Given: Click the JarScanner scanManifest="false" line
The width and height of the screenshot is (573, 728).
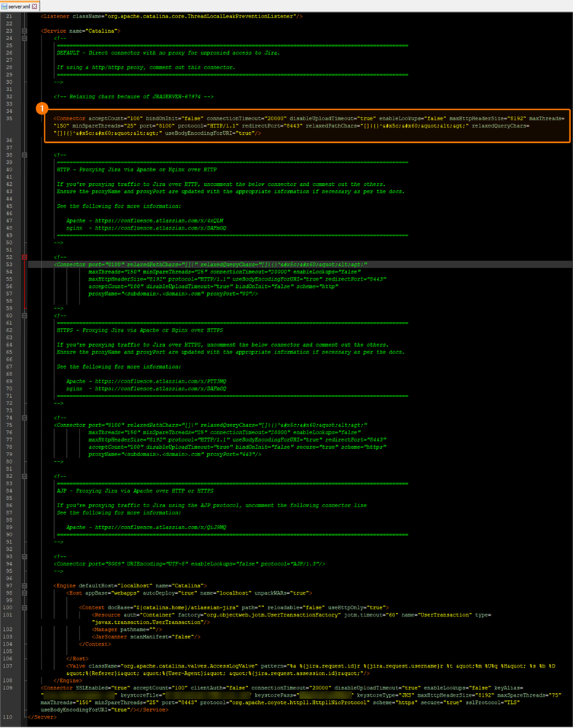Looking at the screenshot, I should click(x=146, y=637).
